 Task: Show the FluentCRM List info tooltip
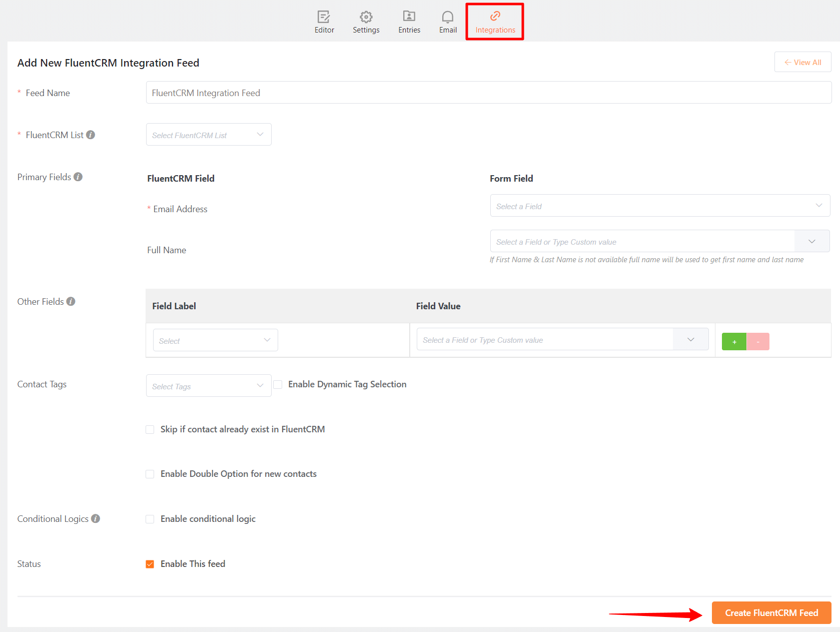click(91, 135)
